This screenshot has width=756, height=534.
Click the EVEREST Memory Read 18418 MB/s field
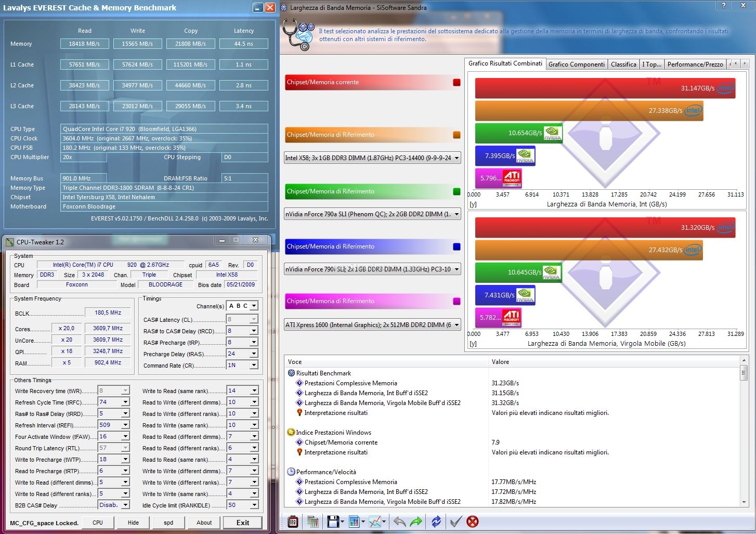84,44
